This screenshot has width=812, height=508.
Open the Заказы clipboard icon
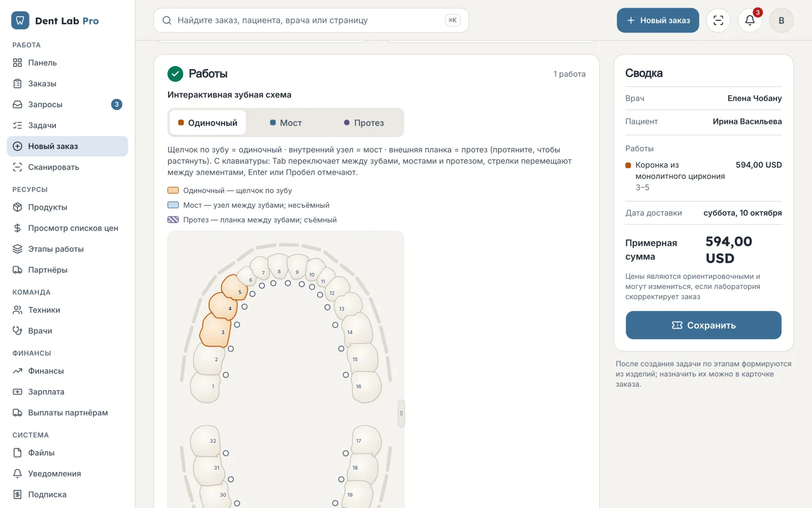tap(17, 83)
